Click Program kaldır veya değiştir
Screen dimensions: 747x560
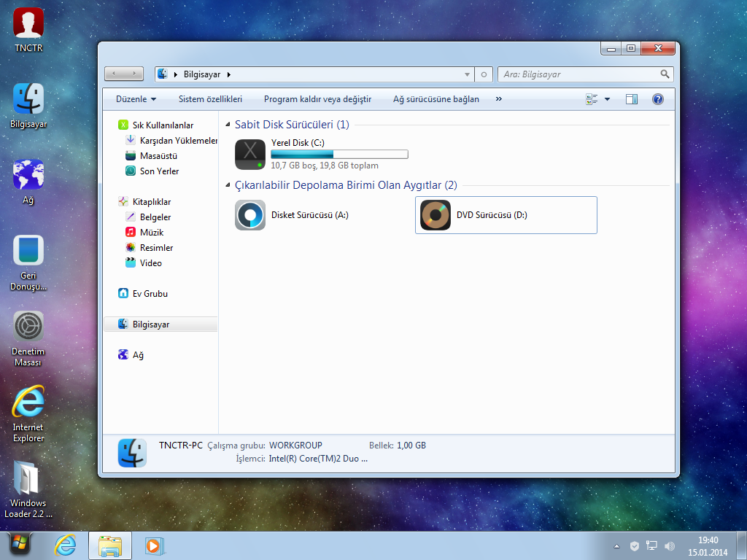[317, 99]
